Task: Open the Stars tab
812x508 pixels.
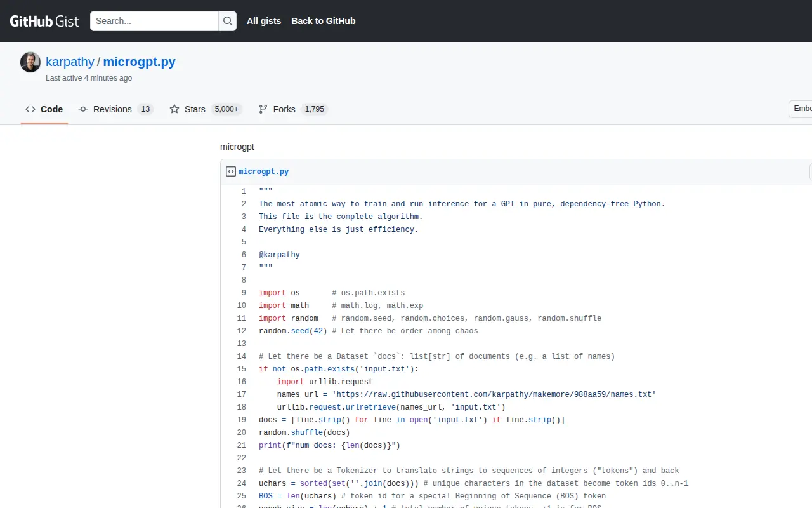Action: click(x=195, y=109)
